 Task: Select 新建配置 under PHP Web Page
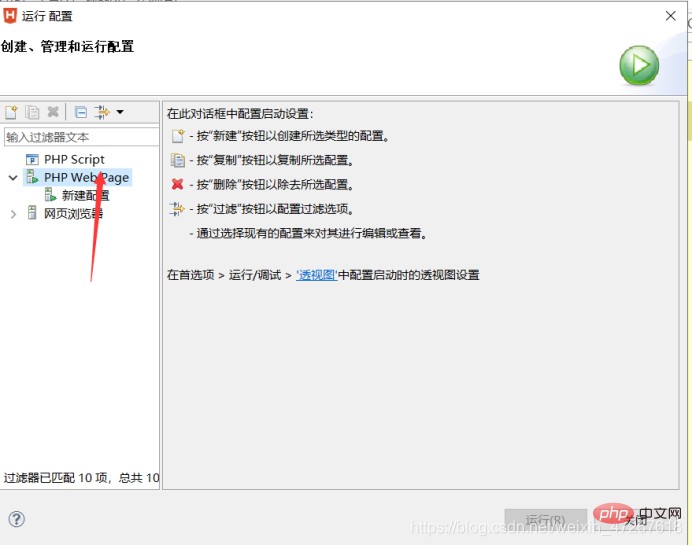pos(85,196)
